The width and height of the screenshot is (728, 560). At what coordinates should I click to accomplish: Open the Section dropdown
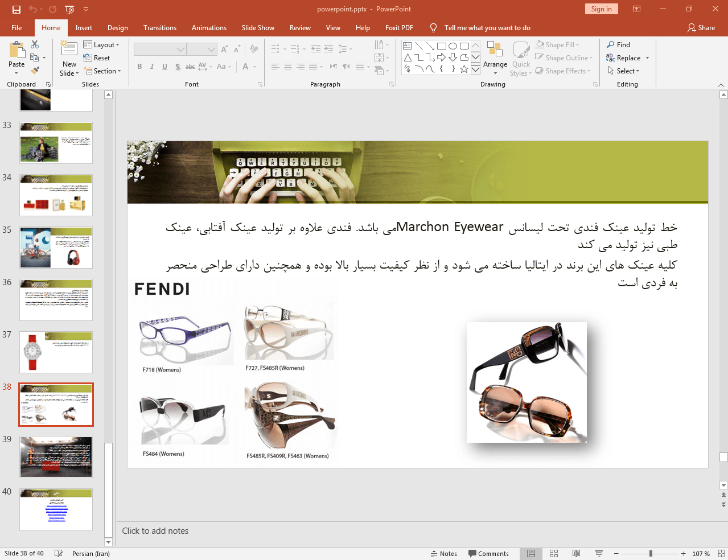(x=102, y=71)
